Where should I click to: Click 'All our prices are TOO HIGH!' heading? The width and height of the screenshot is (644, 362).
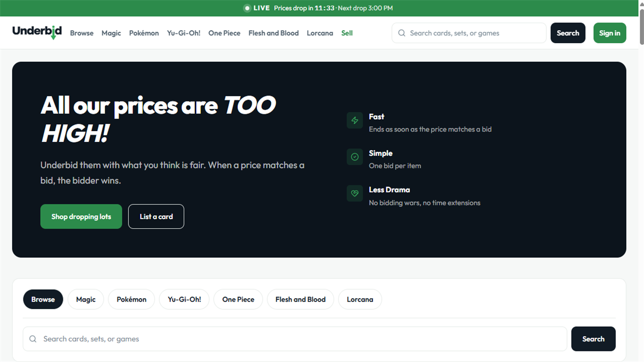[158, 120]
